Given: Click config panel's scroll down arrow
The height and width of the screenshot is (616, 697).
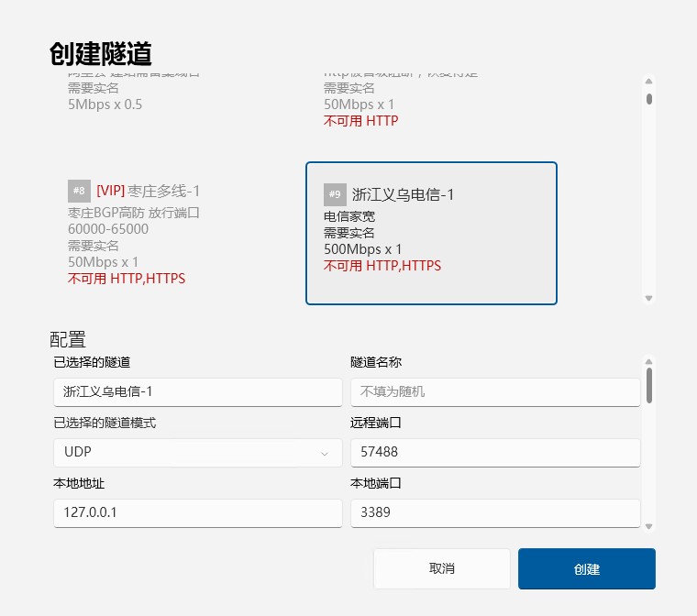Looking at the screenshot, I should (649, 526).
